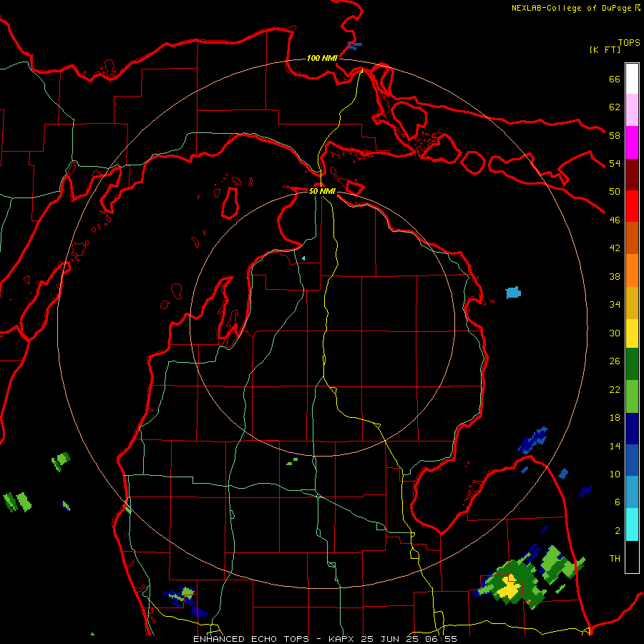Click the legend value '30'
The height and width of the screenshot is (644, 644).
point(615,333)
